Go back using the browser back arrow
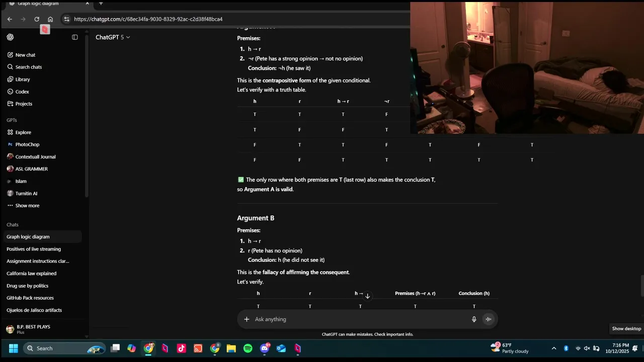The image size is (644, 362). (10, 19)
